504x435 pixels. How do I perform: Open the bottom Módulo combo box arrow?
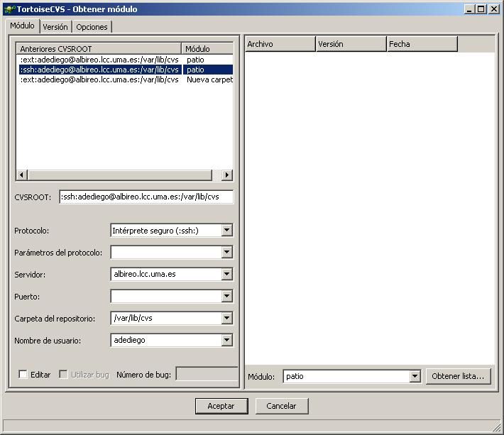(x=415, y=376)
